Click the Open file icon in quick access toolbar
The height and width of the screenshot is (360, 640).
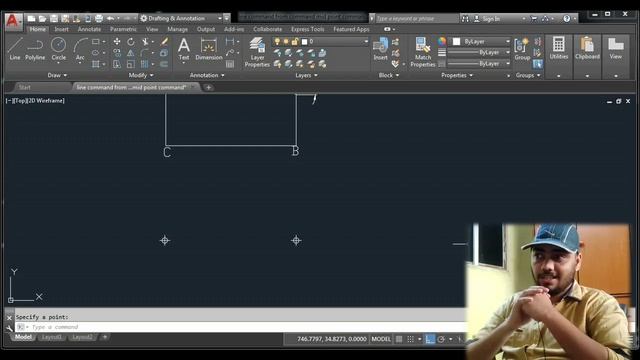click(42, 18)
